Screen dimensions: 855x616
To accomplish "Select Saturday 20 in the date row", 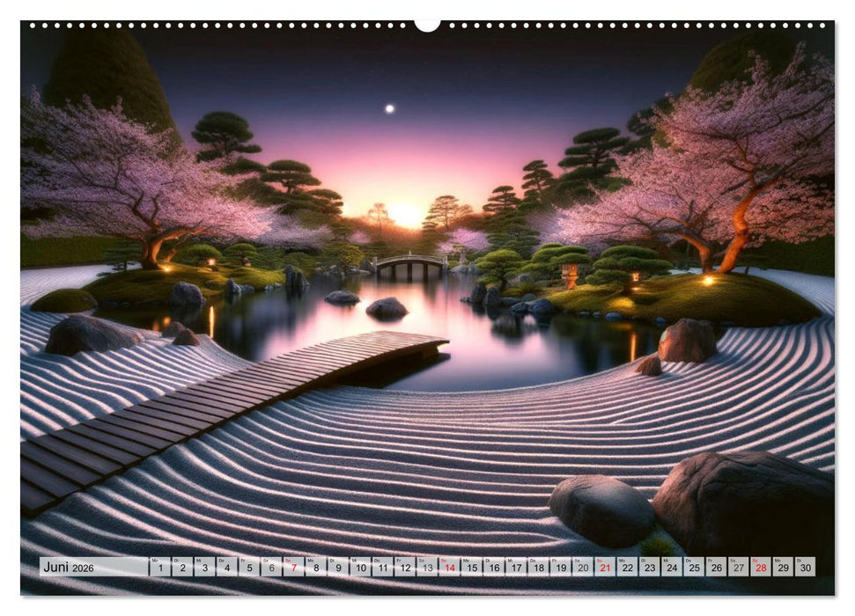I will click(x=582, y=568).
